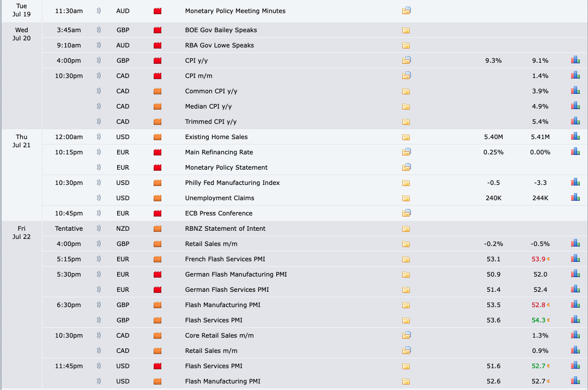Image resolution: width=588 pixels, height=390 pixels.
Task: Toggle sound alert for BOE Gov Bailey Speaks
Action: click(99, 30)
